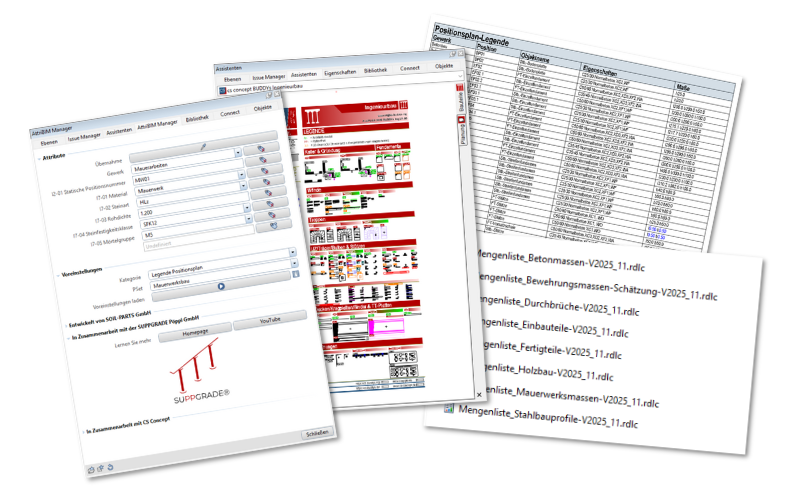The height and width of the screenshot is (500, 800).
Task: Click the pipette Übernahme button
Action: click(203, 146)
